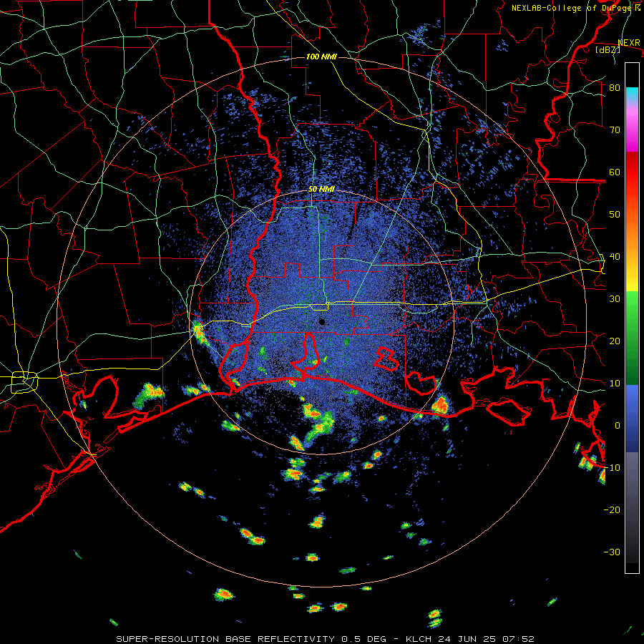Click the yellow Houston highway loop on the map
This screenshot has width=644, height=644.
[24, 381]
